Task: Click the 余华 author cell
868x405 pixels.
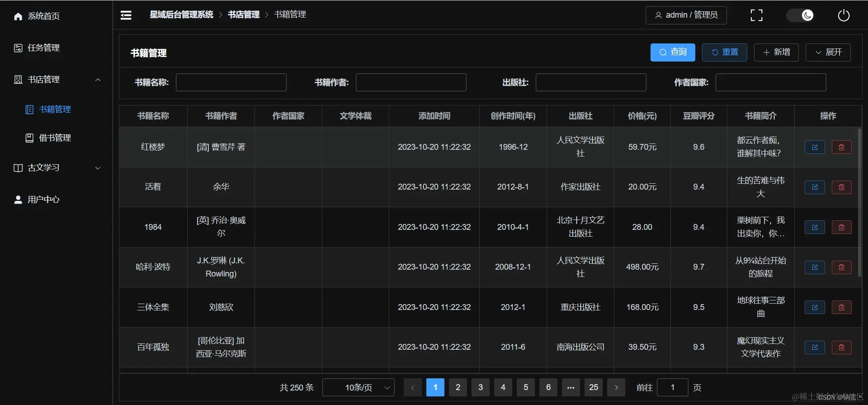Action: click(221, 187)
